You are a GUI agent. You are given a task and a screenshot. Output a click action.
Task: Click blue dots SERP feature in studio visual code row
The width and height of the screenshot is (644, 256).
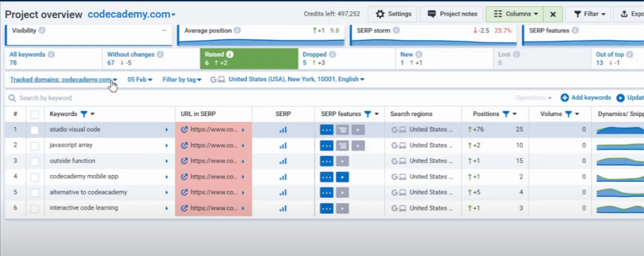pos(327,130)
